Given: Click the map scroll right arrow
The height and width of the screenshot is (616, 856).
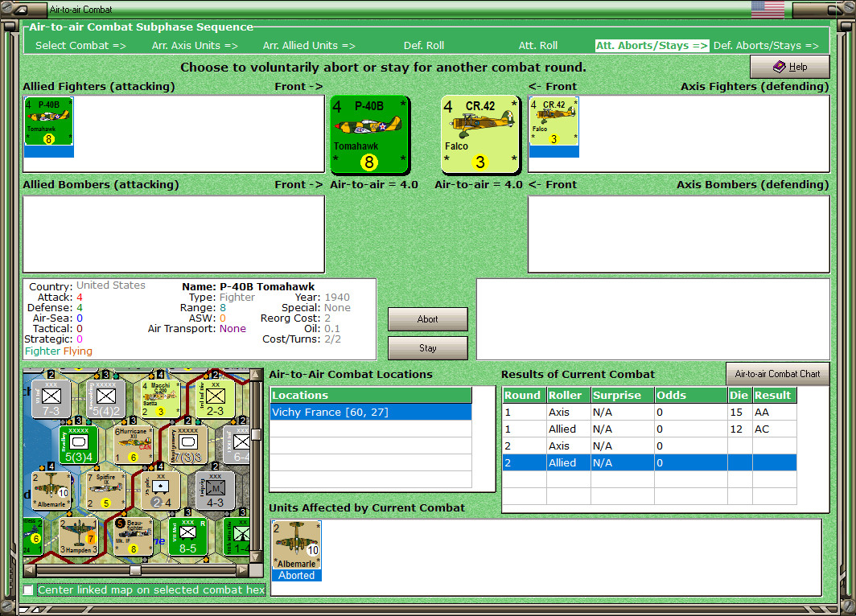Looking at the screenshot, I should point(243,570).
